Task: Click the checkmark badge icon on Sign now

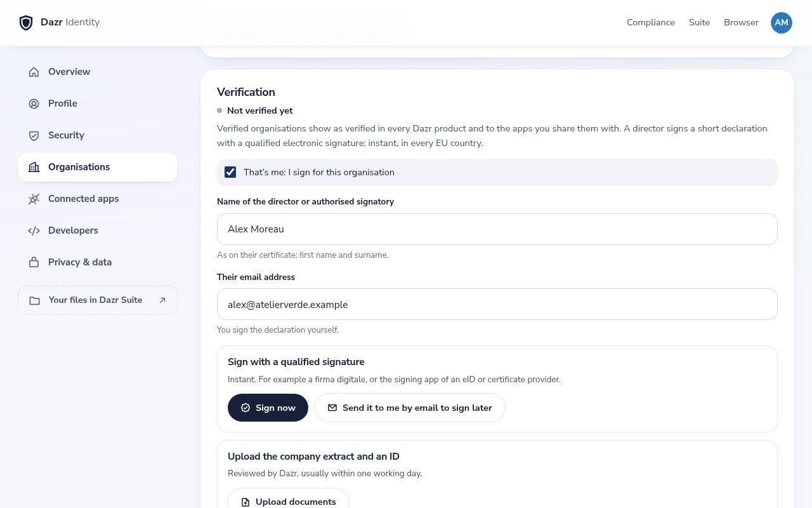Action: click(246, 408)
